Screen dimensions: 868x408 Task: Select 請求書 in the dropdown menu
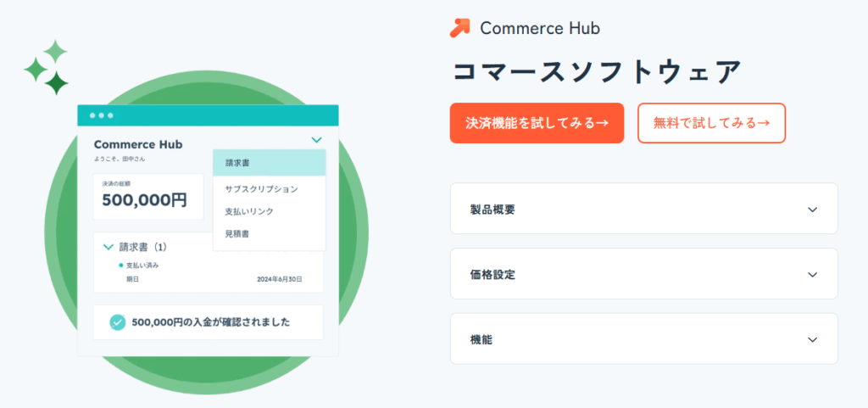click(x=270, y=163)
